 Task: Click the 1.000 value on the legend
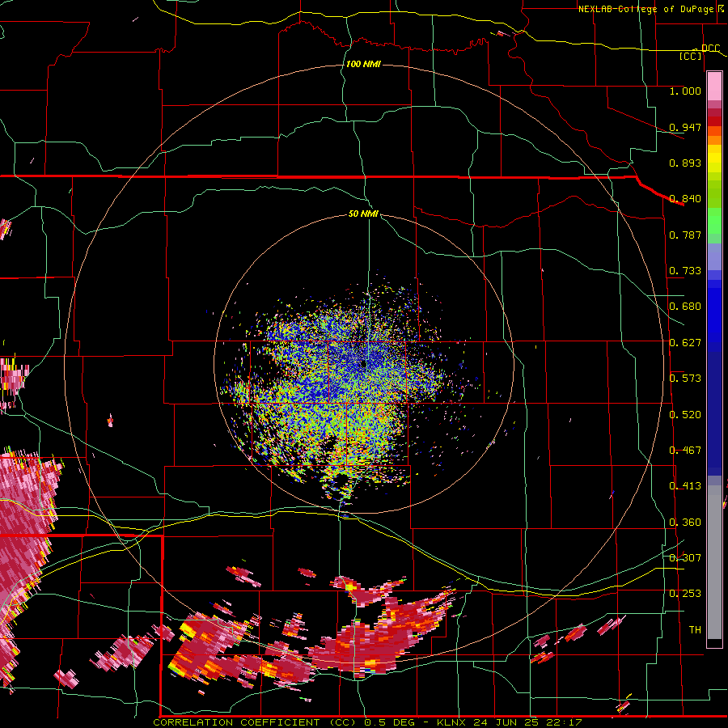point(685,91)
